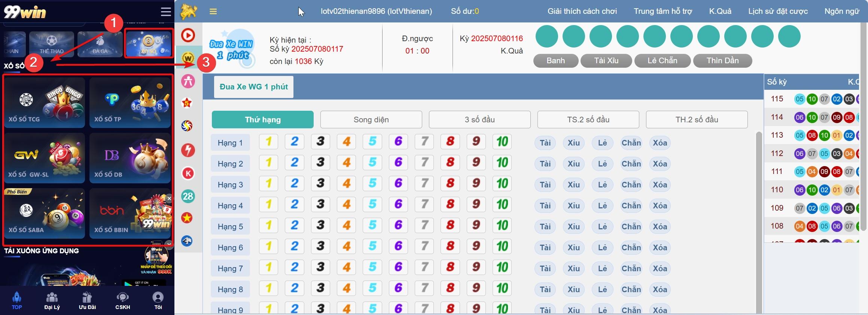
Task: Switch to TH.2 số đầu tab
Action: [x=697, y=120]
